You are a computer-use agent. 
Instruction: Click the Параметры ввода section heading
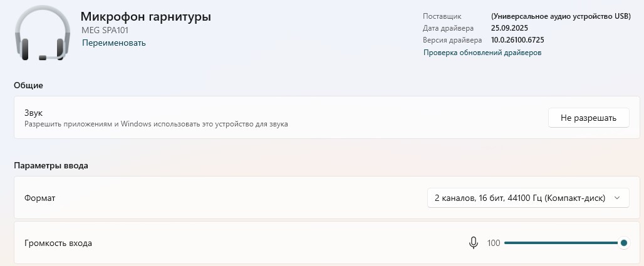51,166
